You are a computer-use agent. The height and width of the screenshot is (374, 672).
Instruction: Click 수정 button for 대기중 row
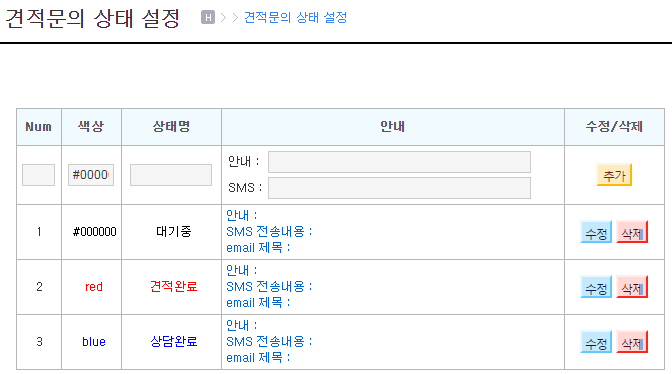pyautogui.click(x=596, y=232)
